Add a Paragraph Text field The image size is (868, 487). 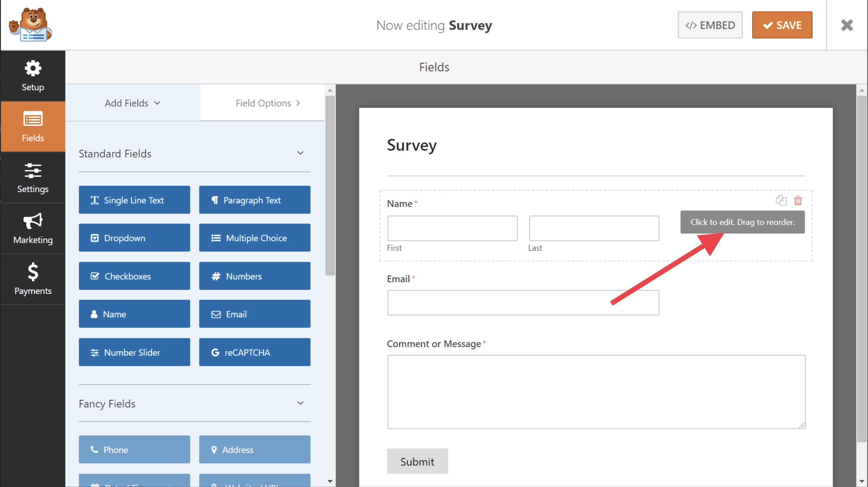click(255, 200)
